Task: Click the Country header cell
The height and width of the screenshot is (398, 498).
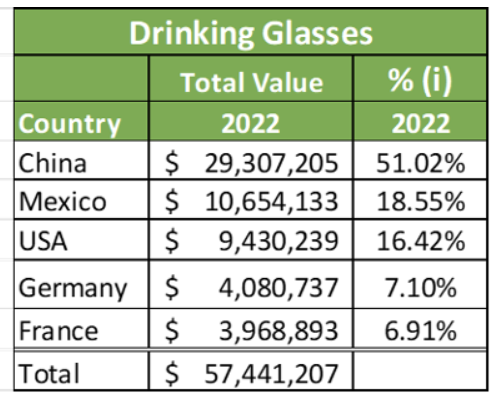Action: tap(81, 121)
